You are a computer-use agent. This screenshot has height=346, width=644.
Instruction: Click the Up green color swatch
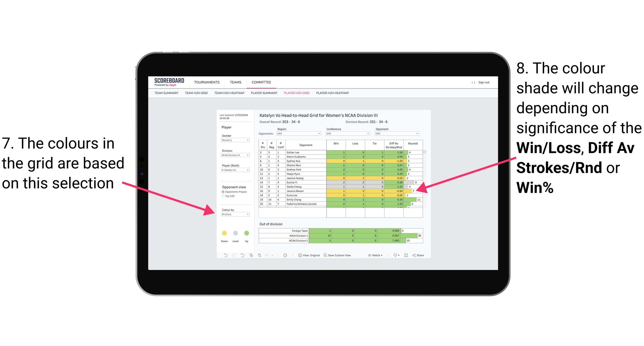247,233
